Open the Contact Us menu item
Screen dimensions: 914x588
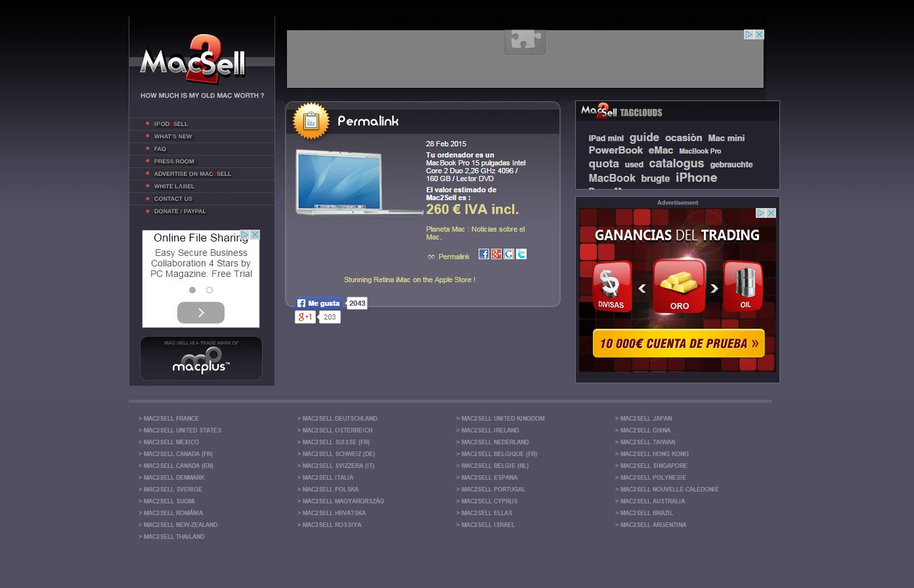pos(173,199)
